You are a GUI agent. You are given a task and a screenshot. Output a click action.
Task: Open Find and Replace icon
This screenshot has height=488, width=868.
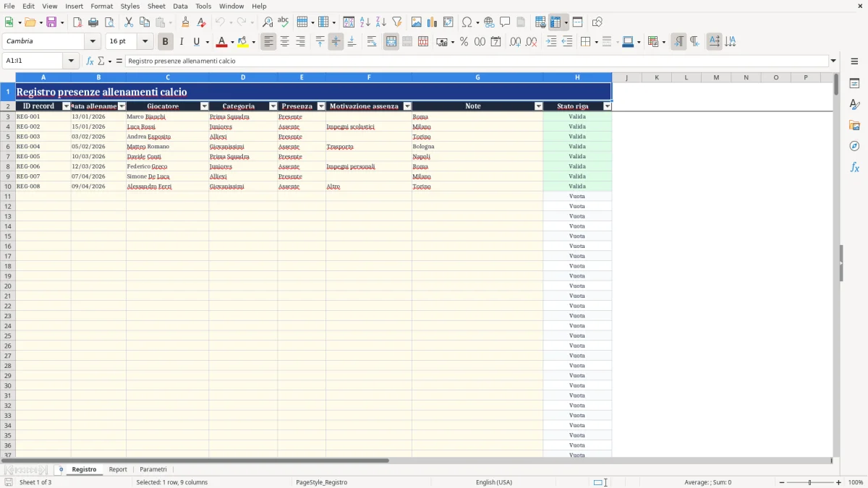click(x=268, y=22)
